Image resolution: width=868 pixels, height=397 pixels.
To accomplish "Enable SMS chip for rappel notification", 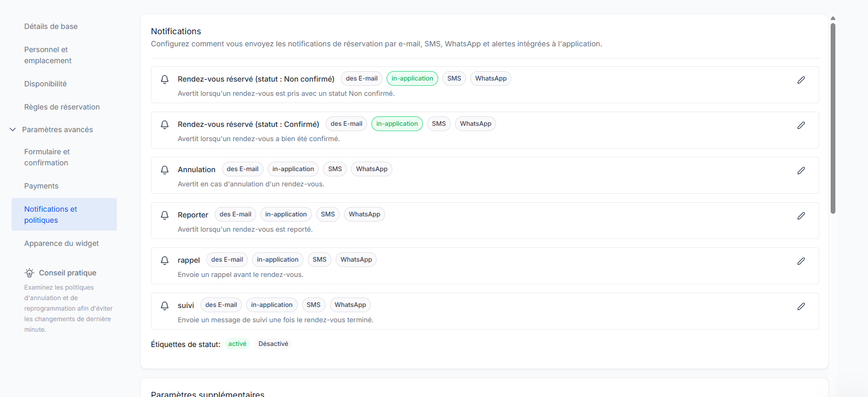I will [x=319, y=260].
